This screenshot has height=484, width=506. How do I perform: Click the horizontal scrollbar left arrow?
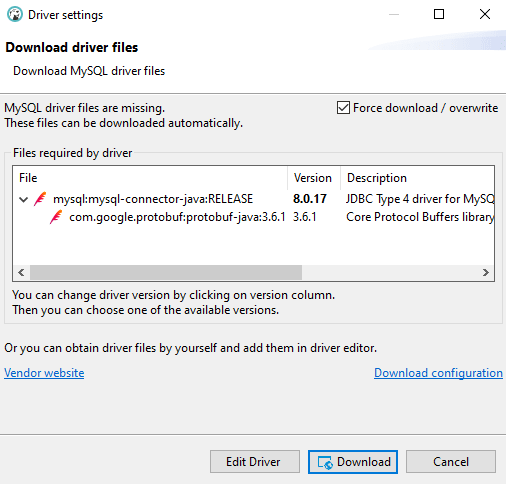pyautogui.click(x=21, y=273)
